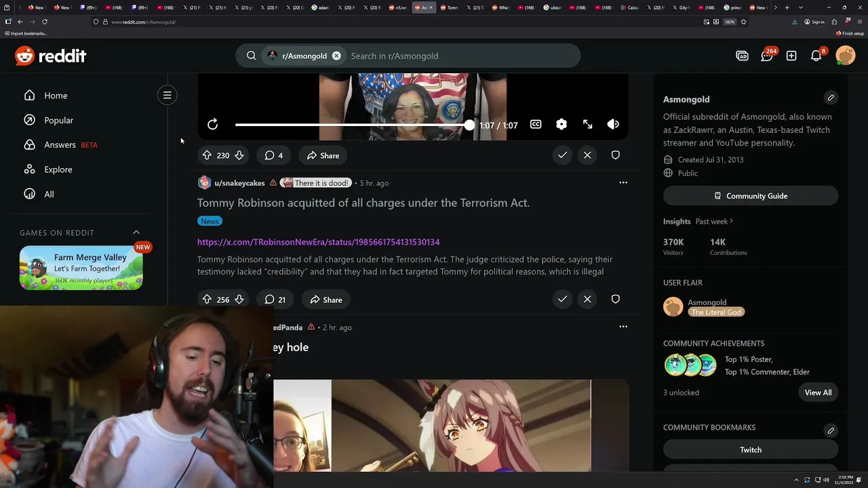Remove the r/Asmongold search filter chip

click(336, 56)
